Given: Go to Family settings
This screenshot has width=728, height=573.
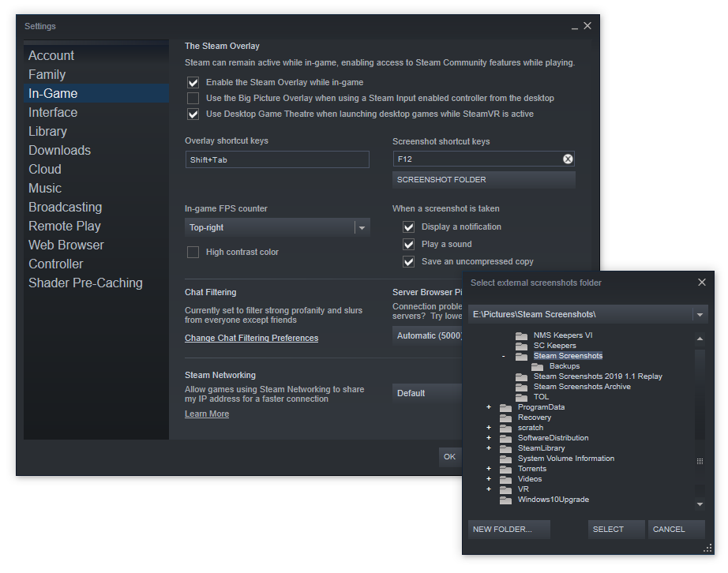Looking at the screenshot, I should (x=96, y=75).
